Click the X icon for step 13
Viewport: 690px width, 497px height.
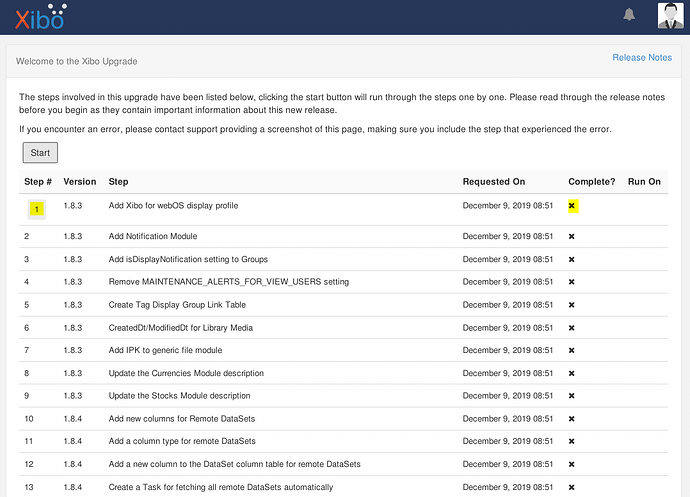[x=572, y=487]
